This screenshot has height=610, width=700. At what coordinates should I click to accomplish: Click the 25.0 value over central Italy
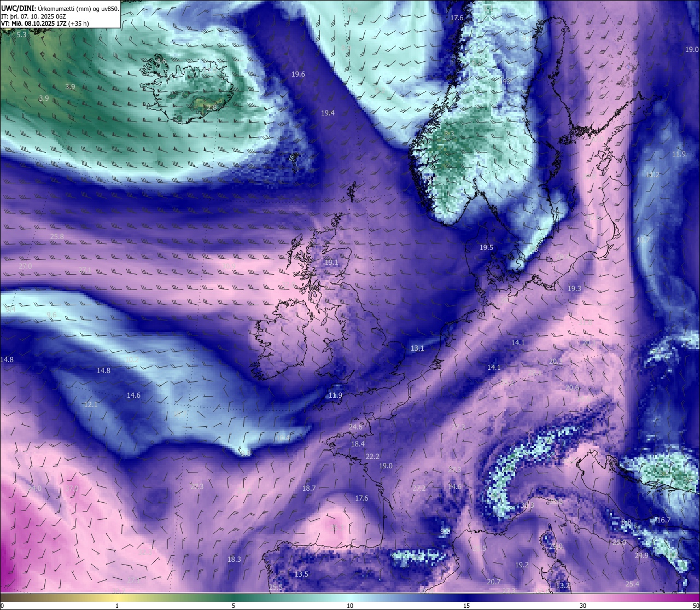pyautogui.click(x=619, y=543)
